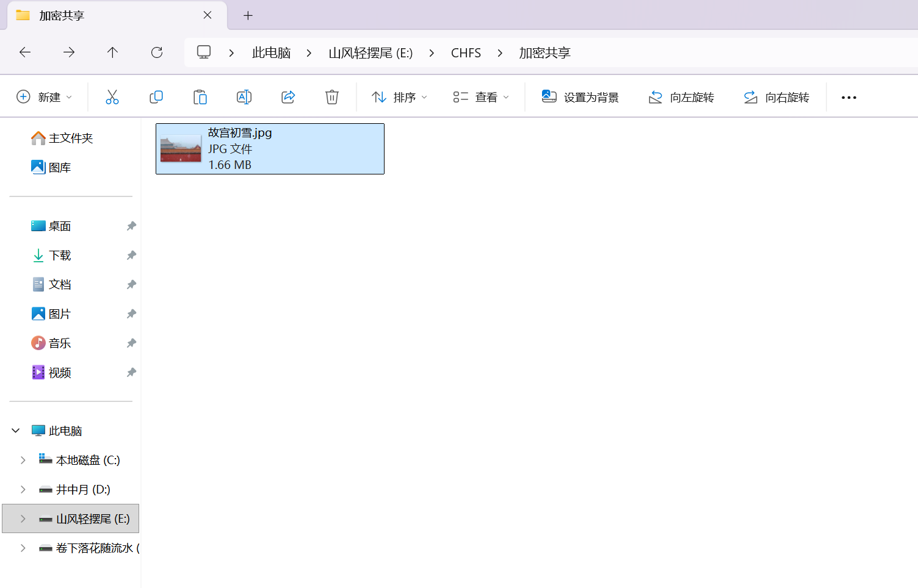Click the share icon in the toolbar
Image resolution: width=918 pixels, height=588 pixels.
287,96
